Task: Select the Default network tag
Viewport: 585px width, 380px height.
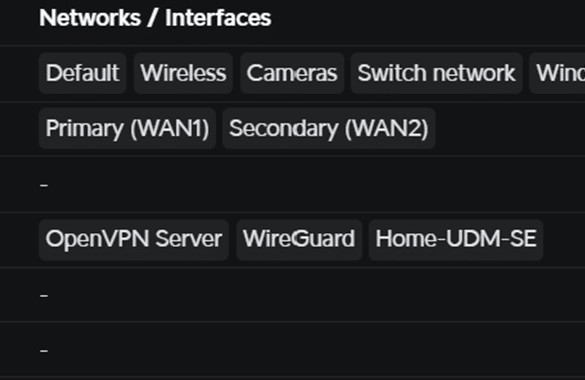Action: (82, 73)
